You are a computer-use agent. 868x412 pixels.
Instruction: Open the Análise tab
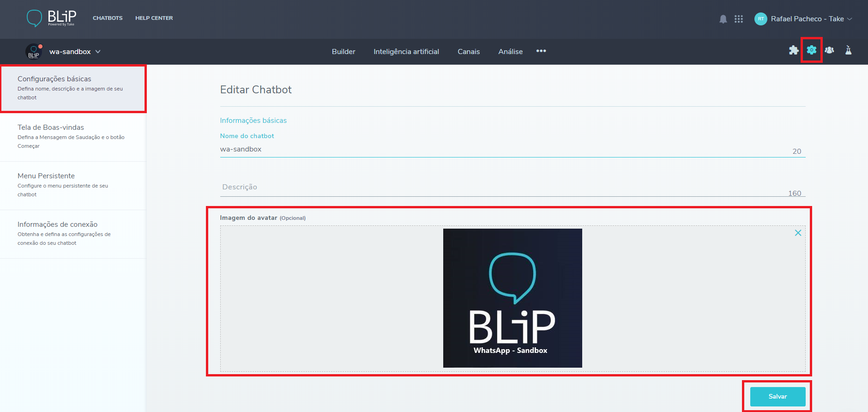click(x=511, y=52)
